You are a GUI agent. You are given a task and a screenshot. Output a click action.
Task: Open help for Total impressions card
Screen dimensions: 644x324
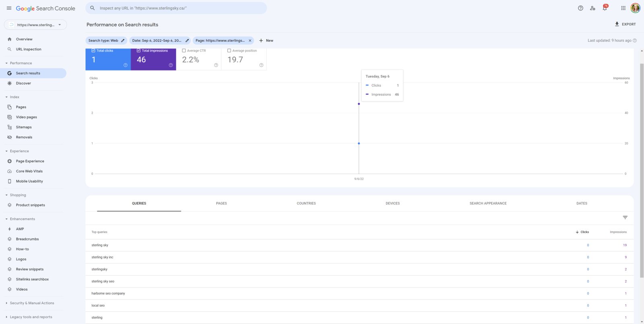point(171,65)
